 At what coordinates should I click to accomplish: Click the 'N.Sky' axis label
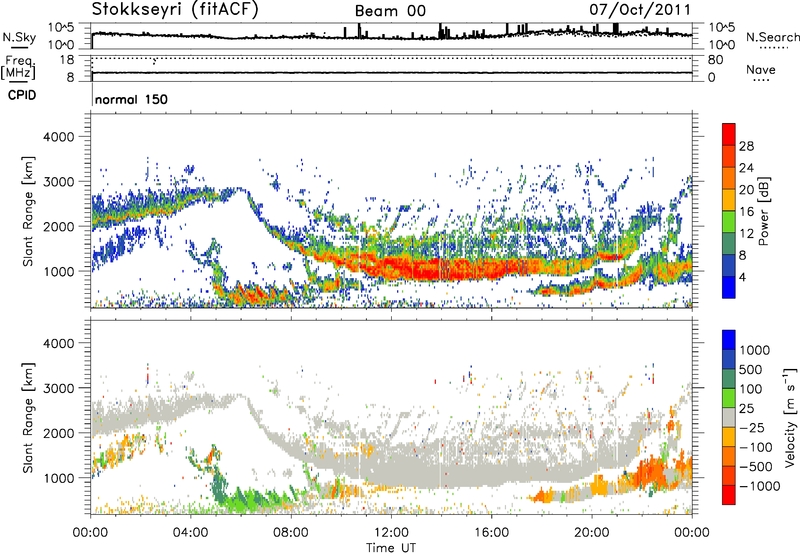click(19, 37)
